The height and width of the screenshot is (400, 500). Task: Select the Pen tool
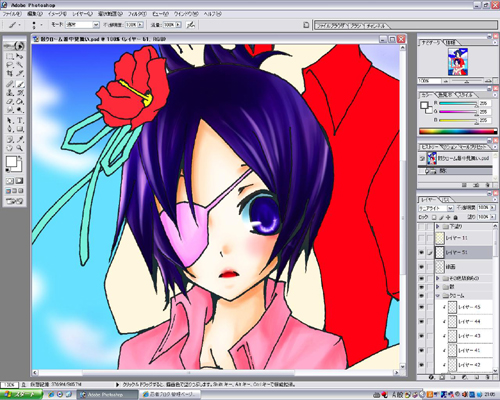[x=10, y=129]
